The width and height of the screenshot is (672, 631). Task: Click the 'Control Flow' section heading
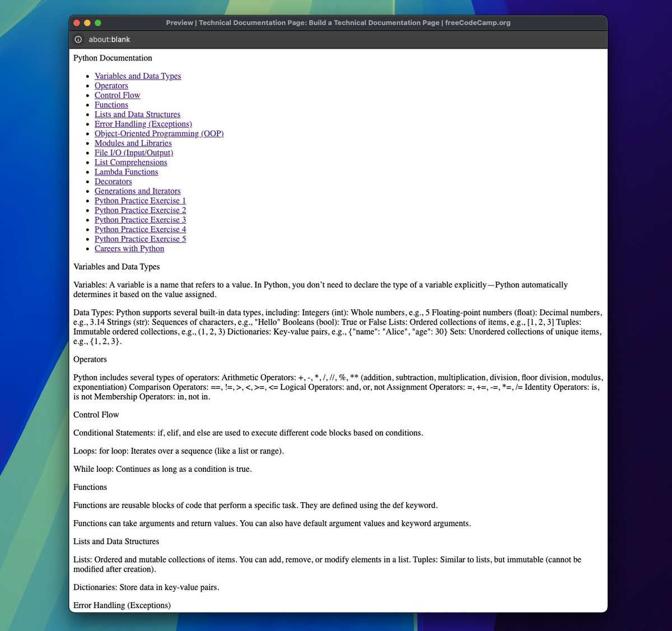pos(96,415)
